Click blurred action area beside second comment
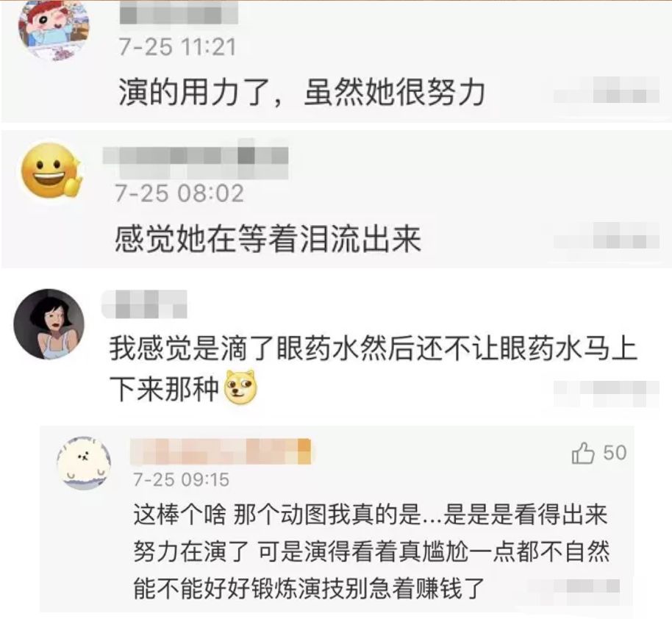Screen dimensions: 672x619 click(607, 236)
